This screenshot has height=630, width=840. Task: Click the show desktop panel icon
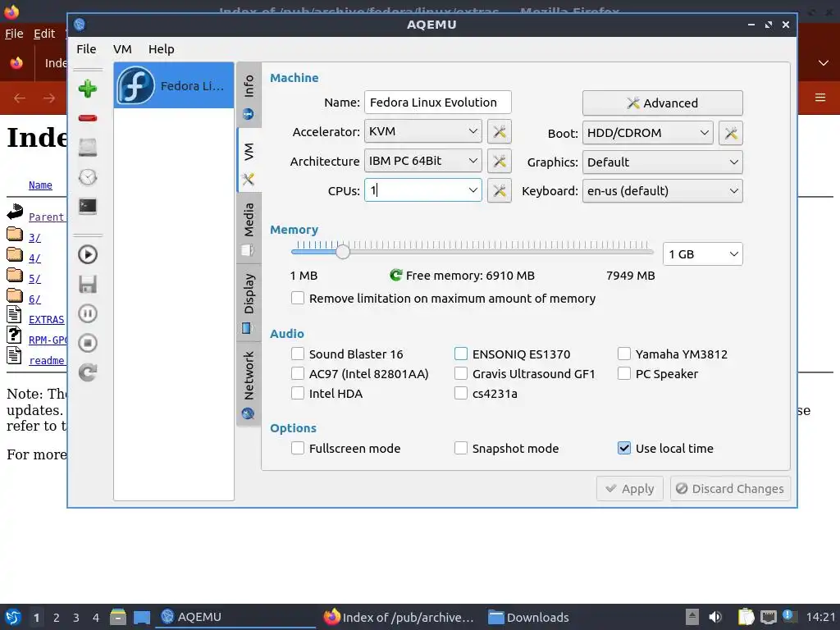coord(142,617)
